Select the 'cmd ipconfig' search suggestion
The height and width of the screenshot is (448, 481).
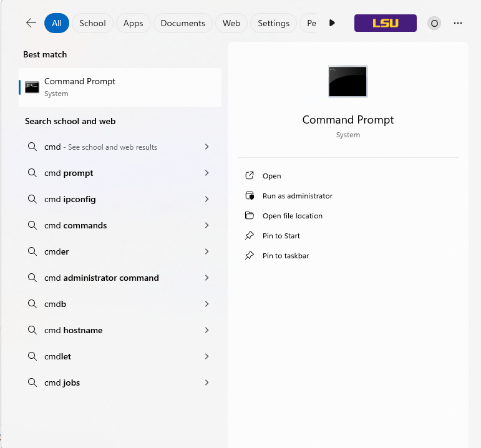click(120, 199)
